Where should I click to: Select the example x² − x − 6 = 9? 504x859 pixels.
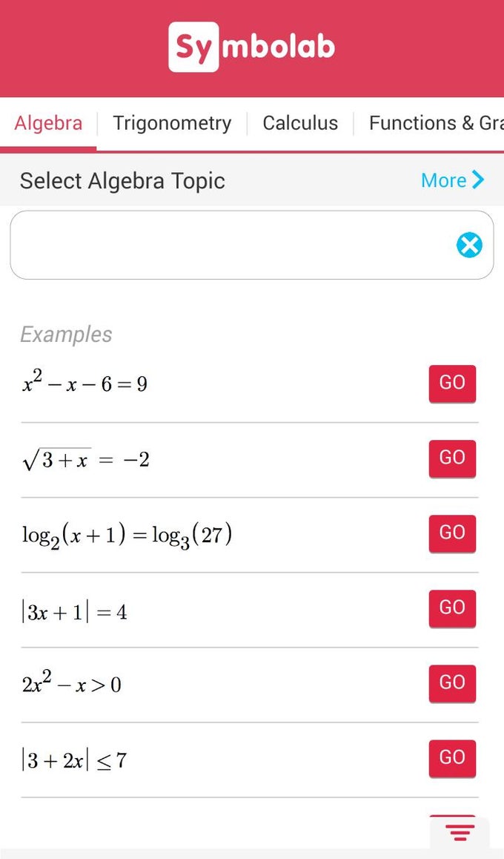84,384
